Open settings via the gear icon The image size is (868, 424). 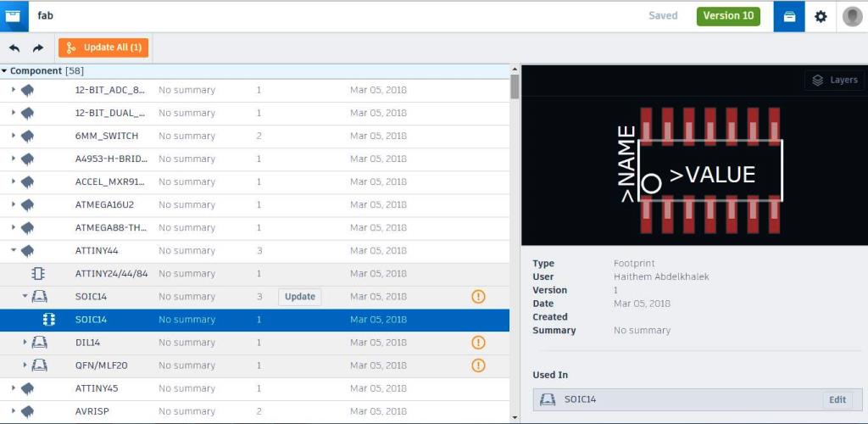(x=821, y=17)
